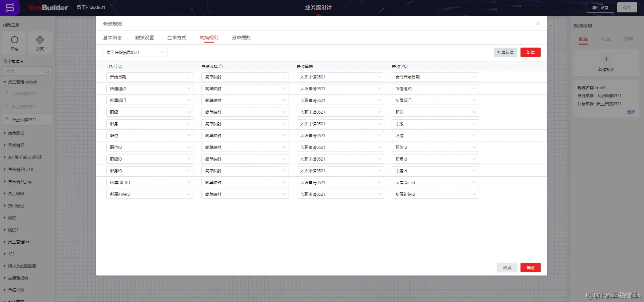Close the 修改规则 dialog
This screenshot has height=302, width=644.
[x=538, y=23]
